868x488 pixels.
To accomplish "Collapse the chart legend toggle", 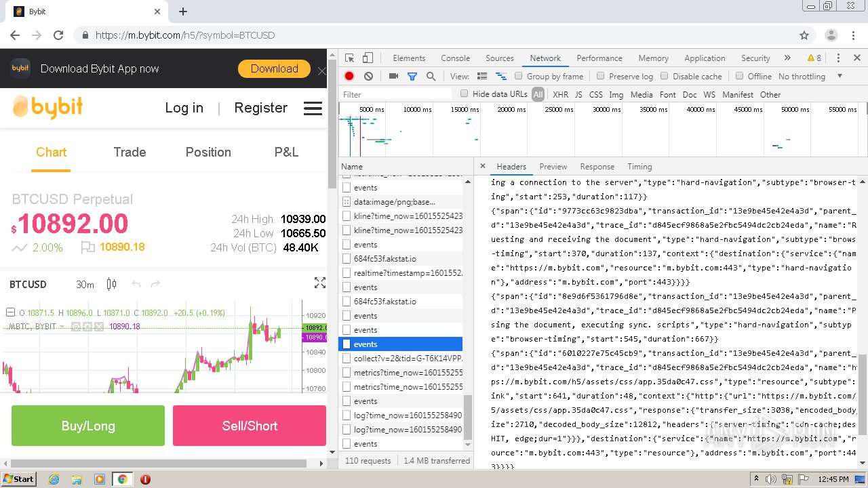I will 10,312.
